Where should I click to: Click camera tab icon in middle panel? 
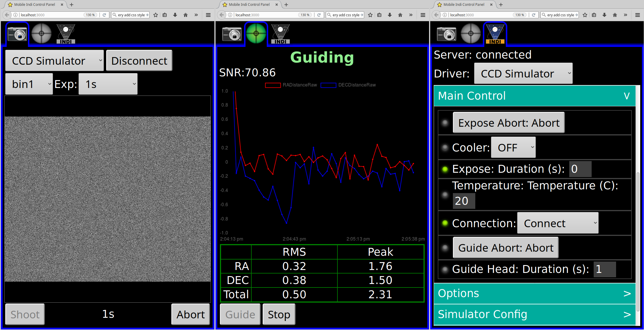(x=232, y=34)
